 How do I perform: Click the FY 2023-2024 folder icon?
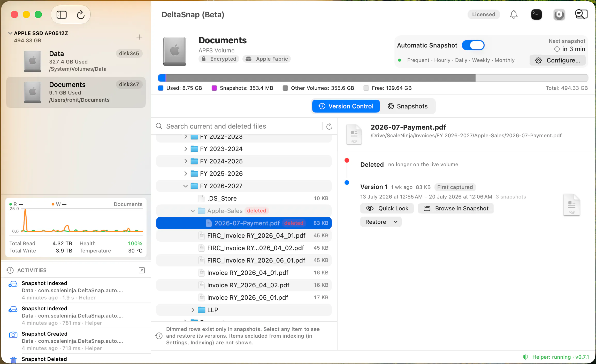[x=194, y=149]
